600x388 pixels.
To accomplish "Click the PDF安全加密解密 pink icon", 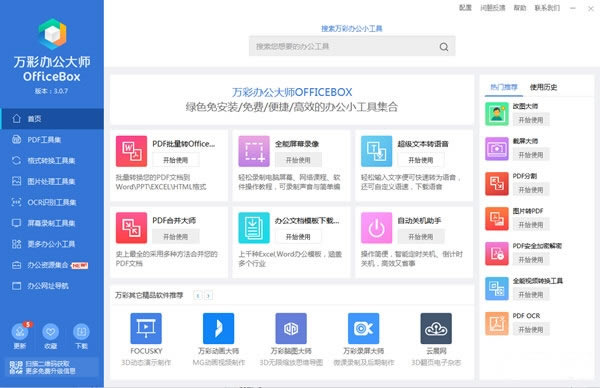I will click(x=497, y=254).
